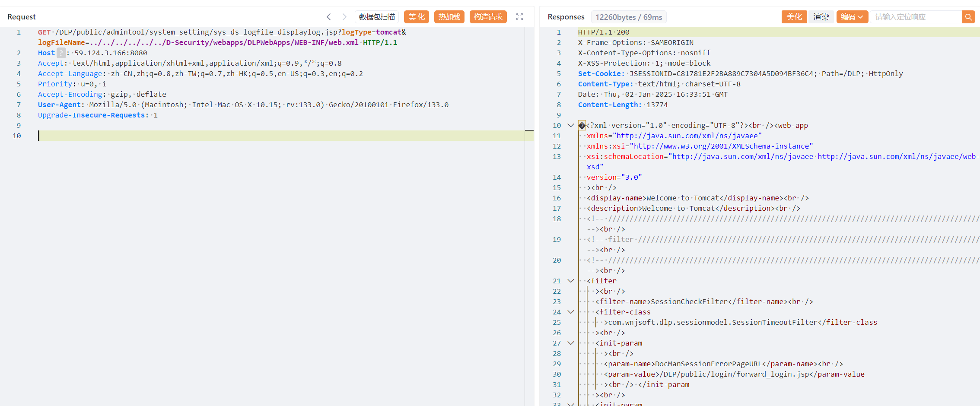Click the Date response header line
Image resolution: width=980 pixels, height=406 pixels.
653,94
